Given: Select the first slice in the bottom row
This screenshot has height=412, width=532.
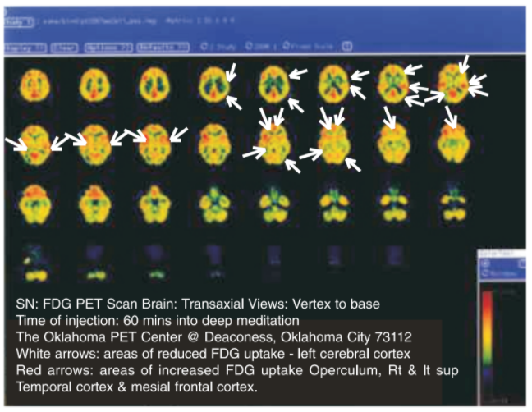Looking at the screenshot, I should [x=35, y=264].
